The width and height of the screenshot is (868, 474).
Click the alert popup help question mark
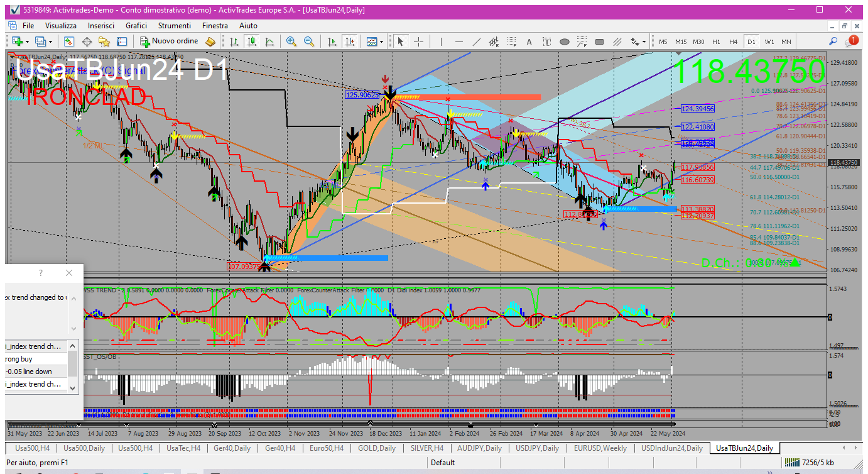(x=41, y=273)
